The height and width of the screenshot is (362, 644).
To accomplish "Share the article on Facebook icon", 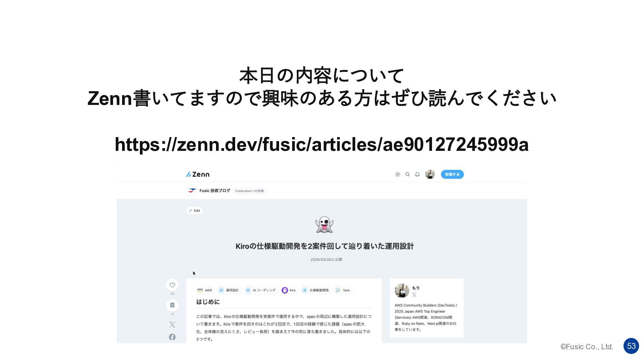I will pos(172,337).
